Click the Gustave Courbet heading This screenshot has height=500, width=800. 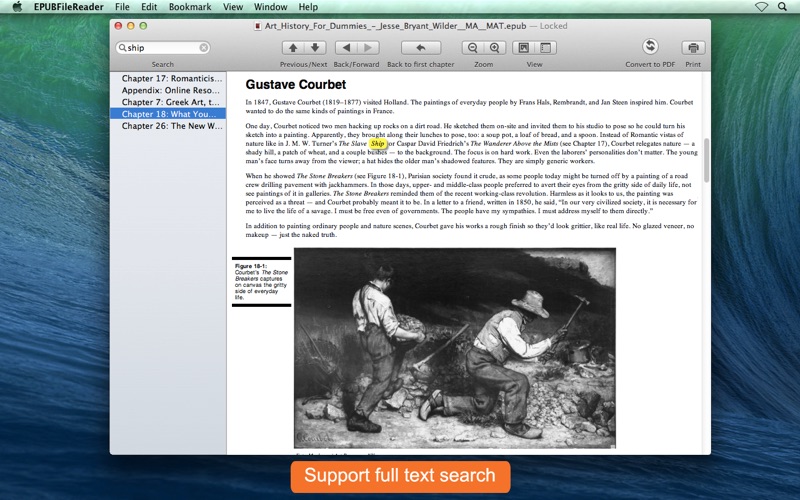(295, 85)
